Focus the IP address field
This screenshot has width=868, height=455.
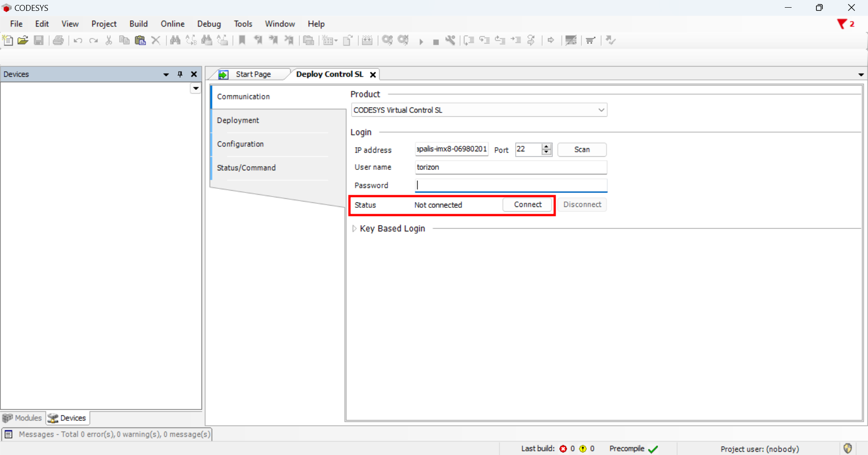click(452, 149)
